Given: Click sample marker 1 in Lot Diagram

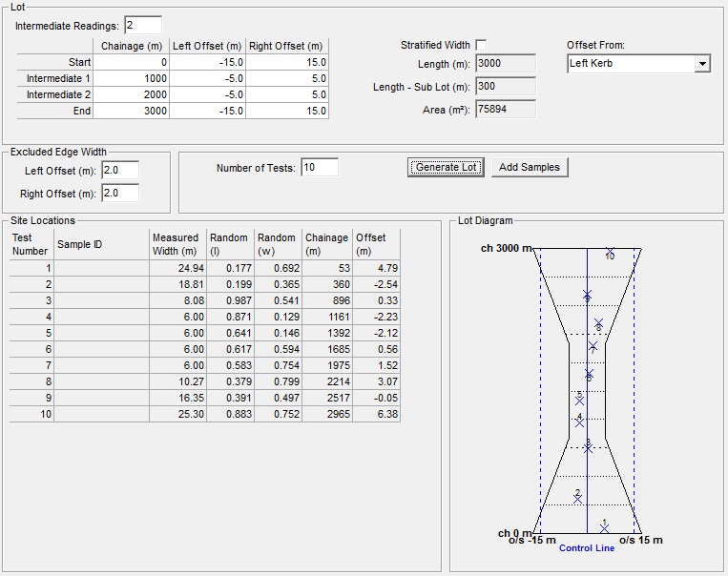Looking at the screenshot, I should (x=604, y=526).
